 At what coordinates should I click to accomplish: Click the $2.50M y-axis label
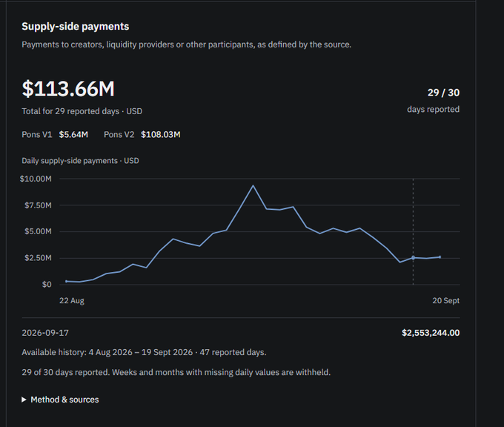tap(38, 258)
